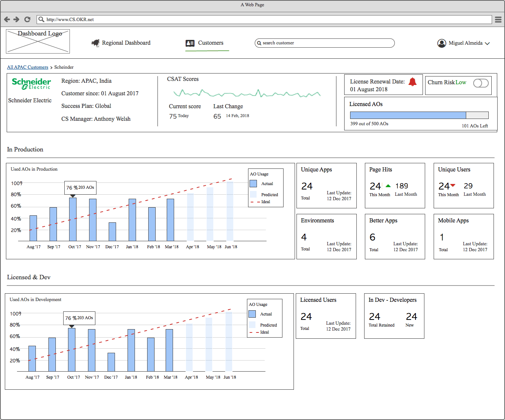
Task: Expand the Miguel Almeida user dropdown
Action: 487,44
